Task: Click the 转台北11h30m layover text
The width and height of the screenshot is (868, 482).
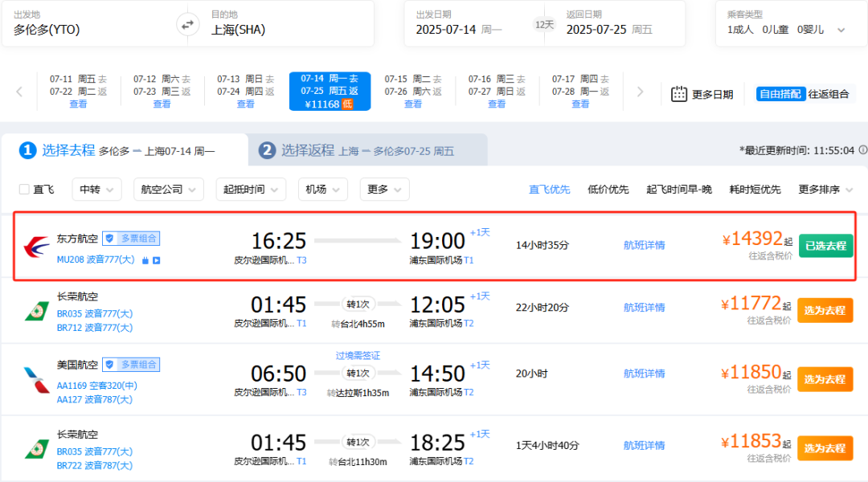Action: [x=358, y=462]
